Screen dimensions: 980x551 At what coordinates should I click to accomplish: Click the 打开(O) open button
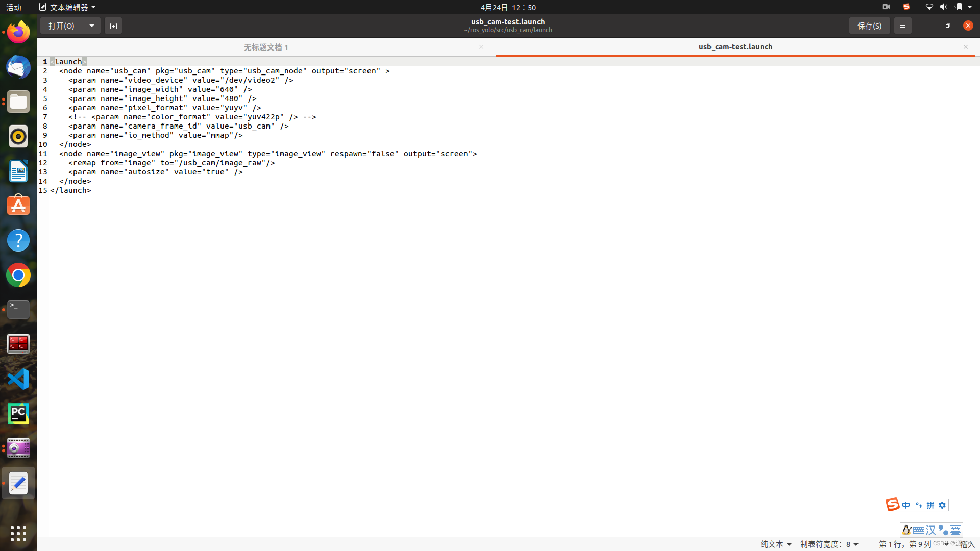click(x=61, y=26)
